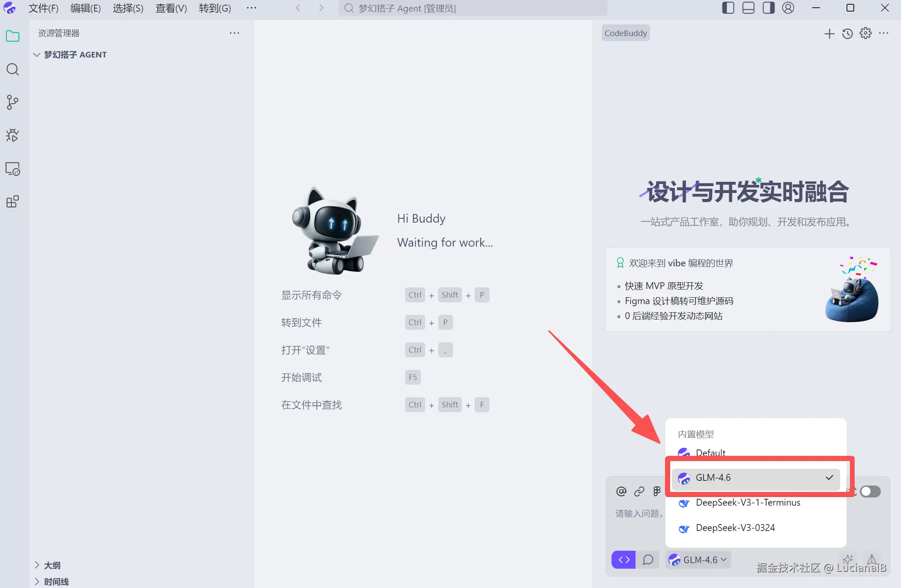This screenshot has height=588, width=901.
Task: Select DeepSeek-V3-0324 from the model list
Action: (x=735, y=528)
